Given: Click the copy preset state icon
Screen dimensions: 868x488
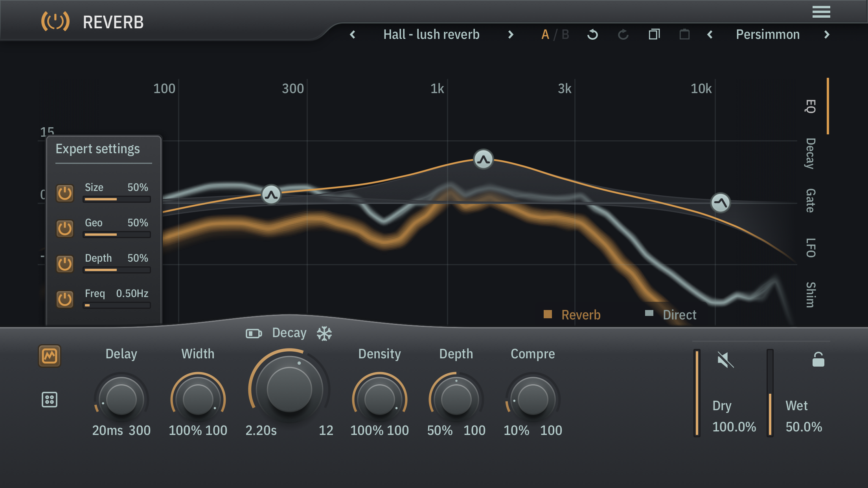Looking at the screenshot, I should (x=654, y=35).
